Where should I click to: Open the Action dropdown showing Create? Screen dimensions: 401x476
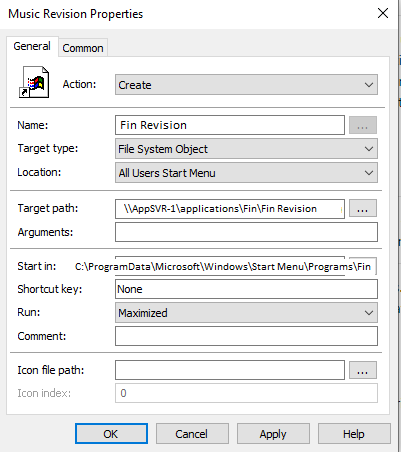pos(246,85)
